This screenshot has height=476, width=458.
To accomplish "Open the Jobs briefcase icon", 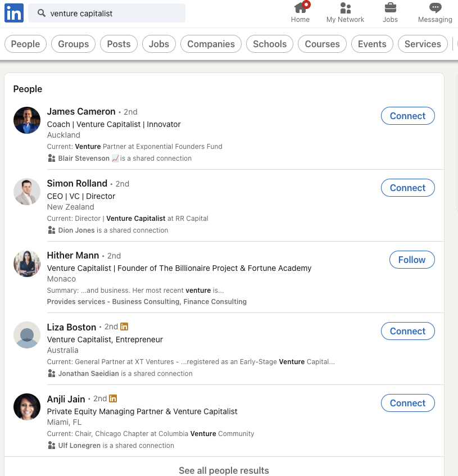I will pyautogui.click(x=389, y=8).
